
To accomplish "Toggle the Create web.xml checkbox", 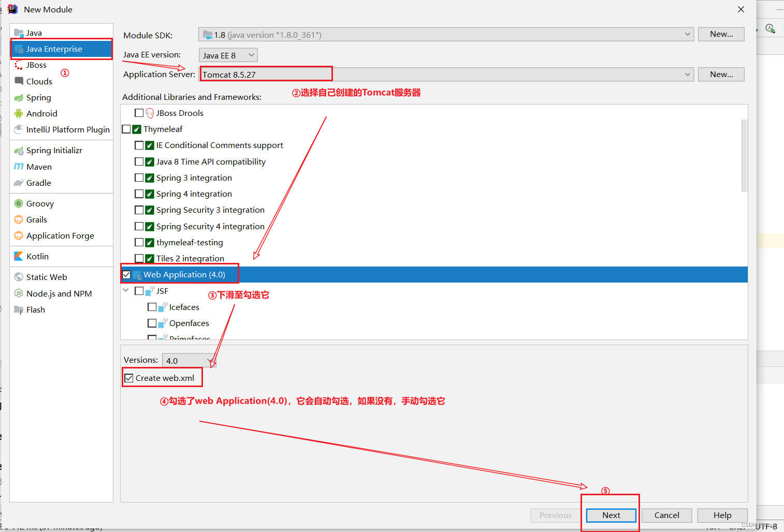I will pos(129,378).
